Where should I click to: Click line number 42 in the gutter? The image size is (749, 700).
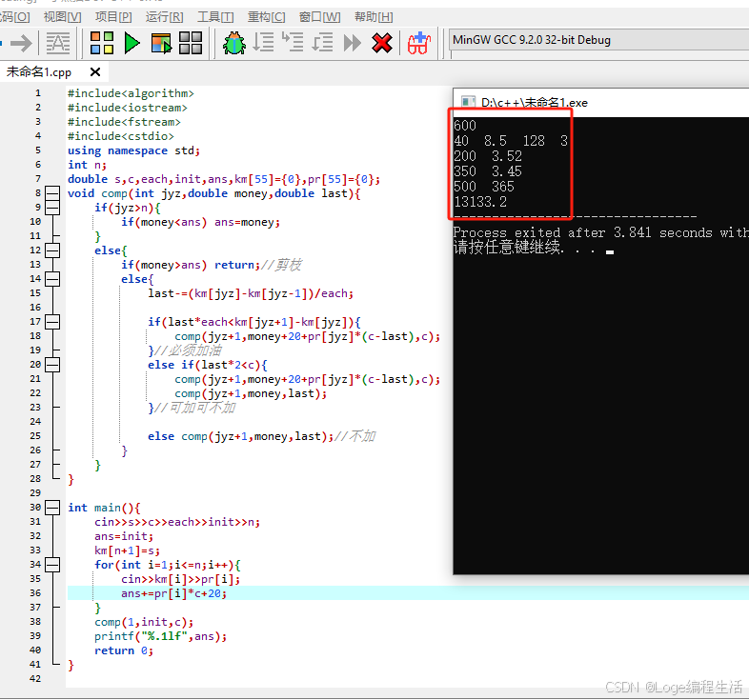(35, 679)
